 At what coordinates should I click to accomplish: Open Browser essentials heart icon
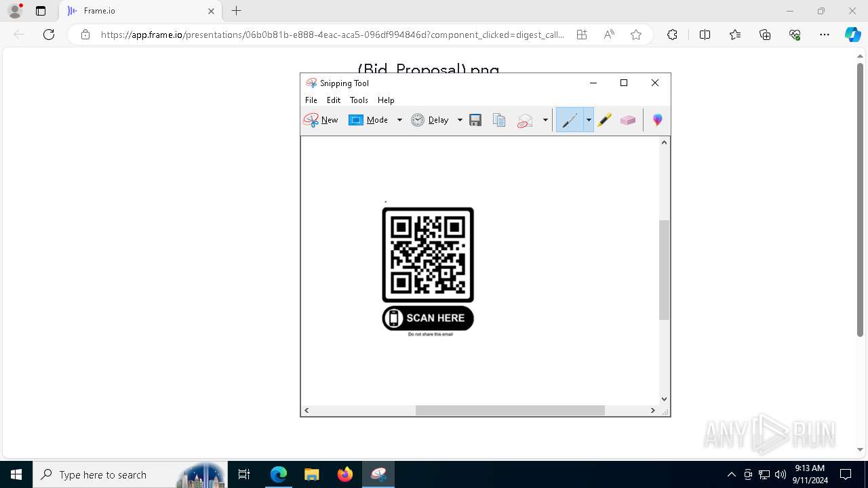pos(795,35)
